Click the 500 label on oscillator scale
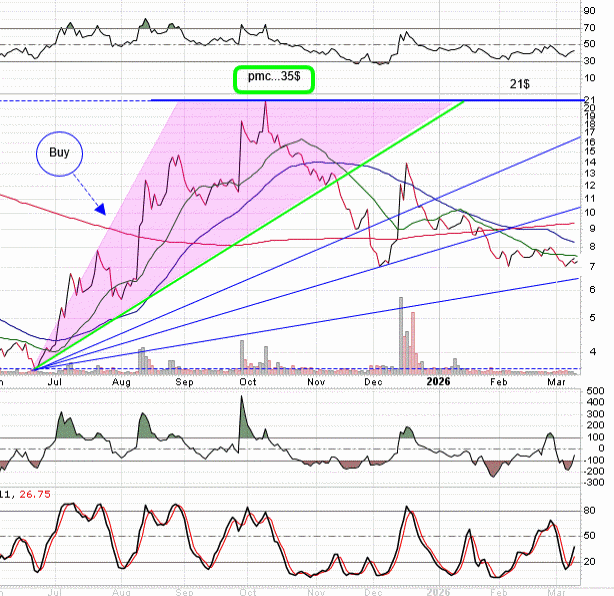The height and width of the screenshot is (596, 614). click(594, 391)
